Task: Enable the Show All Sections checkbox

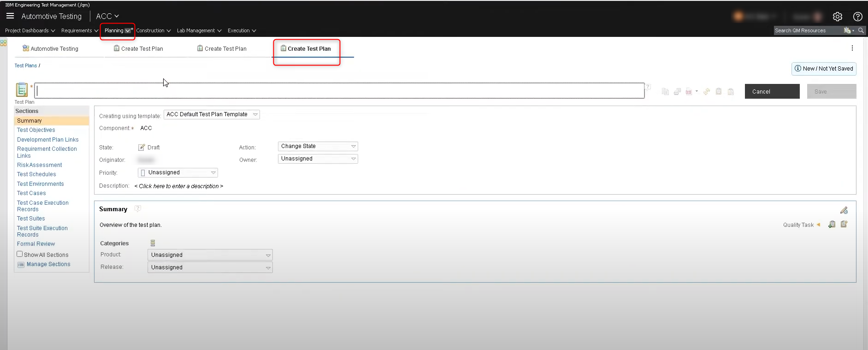Action: tap(20, 254)
